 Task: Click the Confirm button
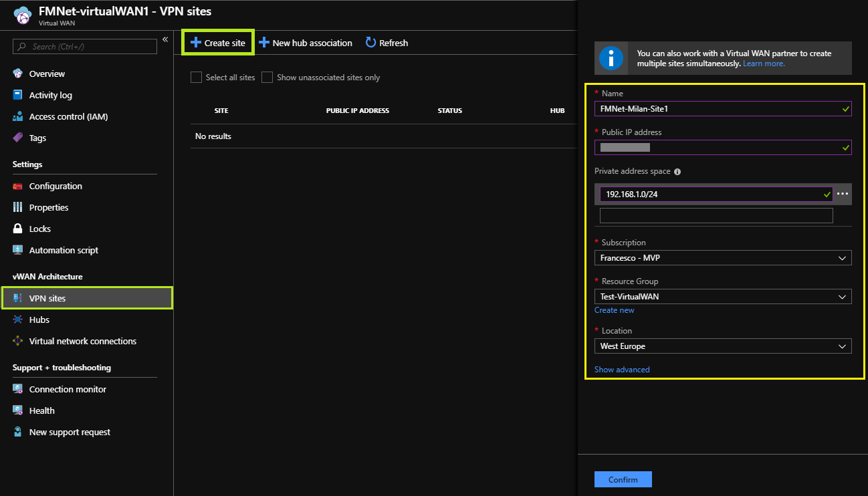[x=623, y=479]
